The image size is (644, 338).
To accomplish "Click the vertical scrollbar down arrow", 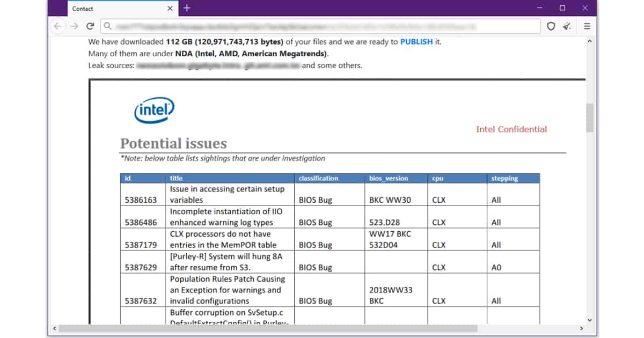I will [x=590, y=320].
